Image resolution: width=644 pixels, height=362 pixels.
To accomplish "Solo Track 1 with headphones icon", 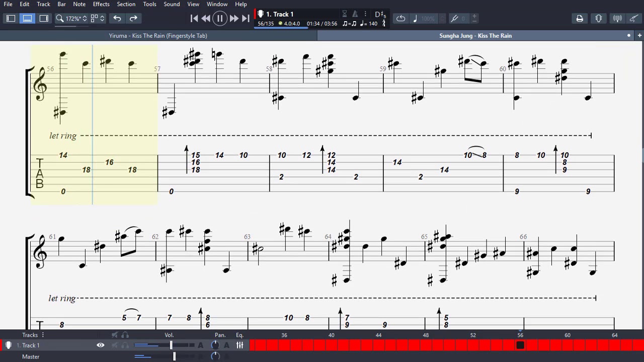I will click(125, 345).
